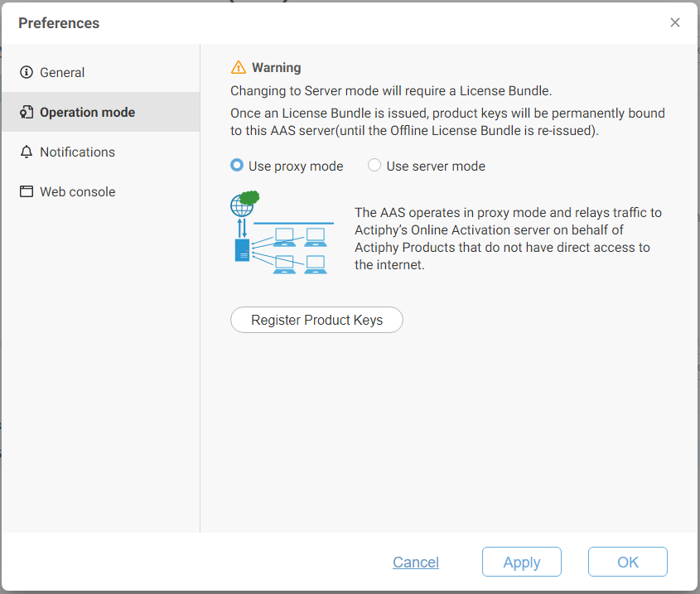Image resolution: width=700 pixels, height=594 pixels.
Task: Click the Web console window icon
Action: pyautogui.click(x=27, y=191)
